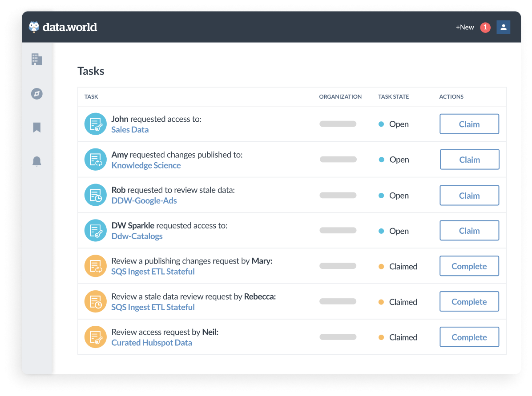532x396 pixels.
Task: Open your user profile icon
Action: [x=503, y=27]
